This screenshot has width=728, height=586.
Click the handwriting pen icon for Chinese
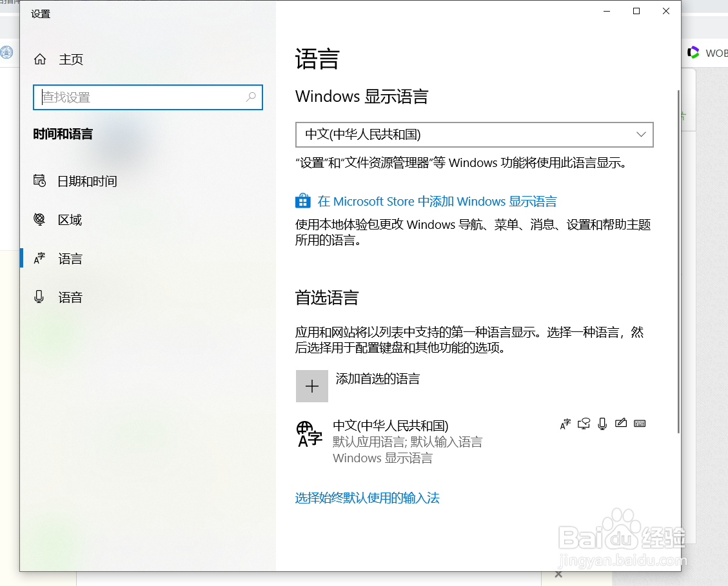click(x=621, y=424)
